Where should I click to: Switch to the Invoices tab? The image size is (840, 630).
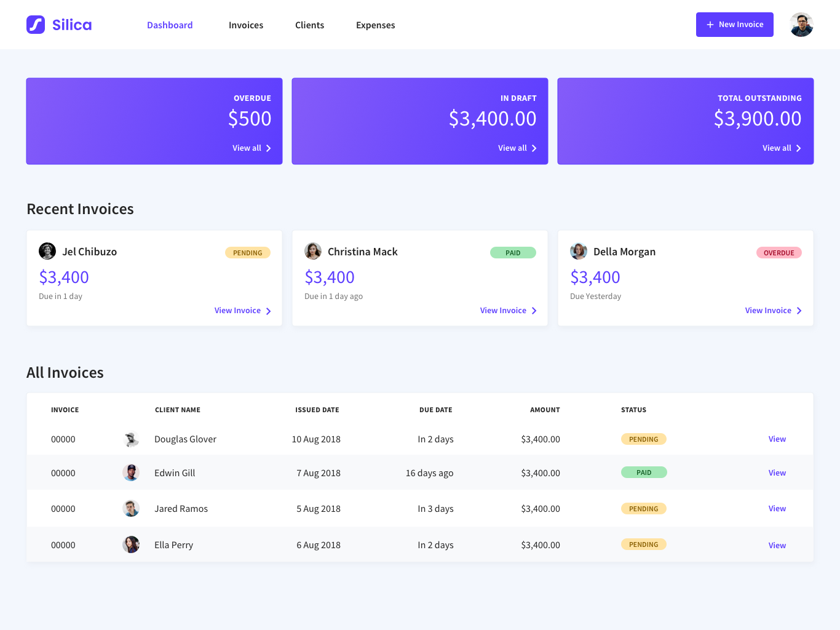[x=246, y=25]
